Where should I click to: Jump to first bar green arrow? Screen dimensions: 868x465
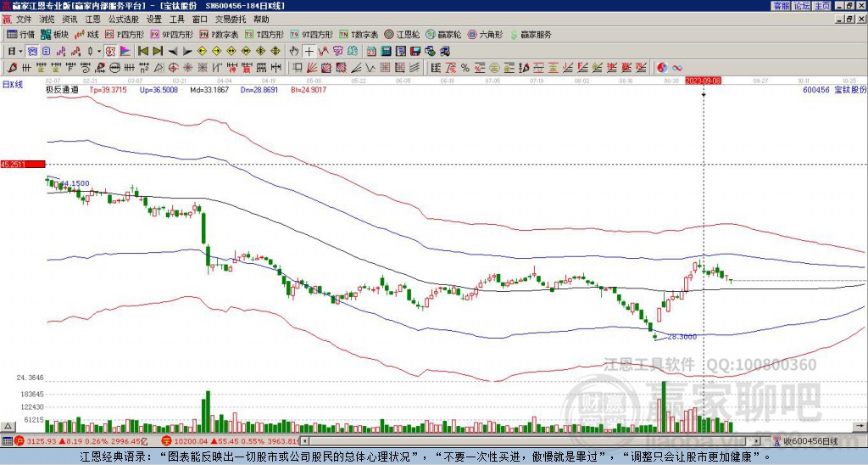[x=142, y=52]
